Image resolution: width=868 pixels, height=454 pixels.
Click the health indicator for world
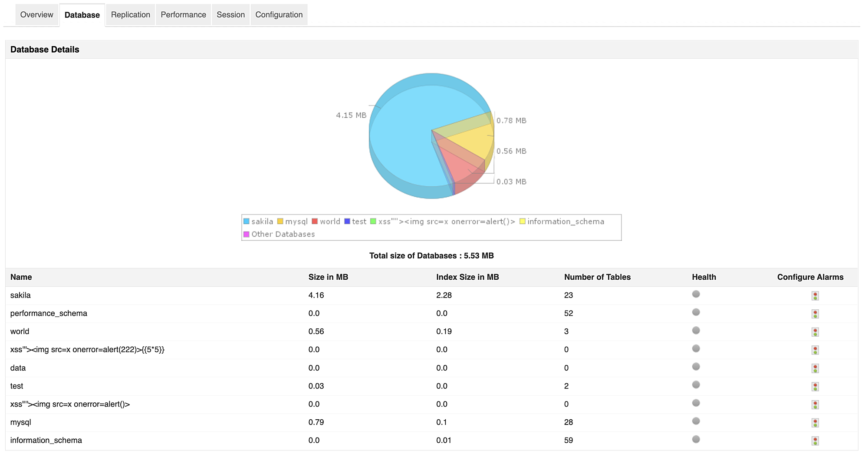click(x=696, y=330)
